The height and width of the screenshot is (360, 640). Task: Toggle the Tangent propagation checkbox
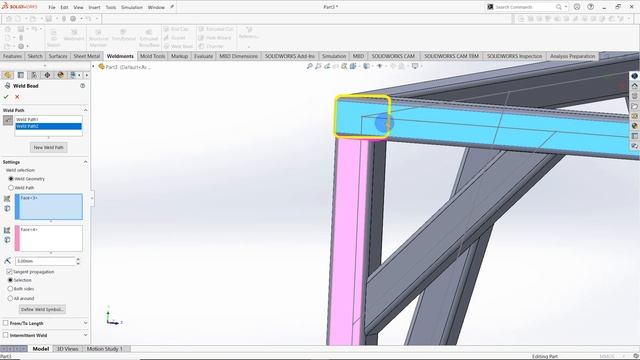click(x=9, y=271)
